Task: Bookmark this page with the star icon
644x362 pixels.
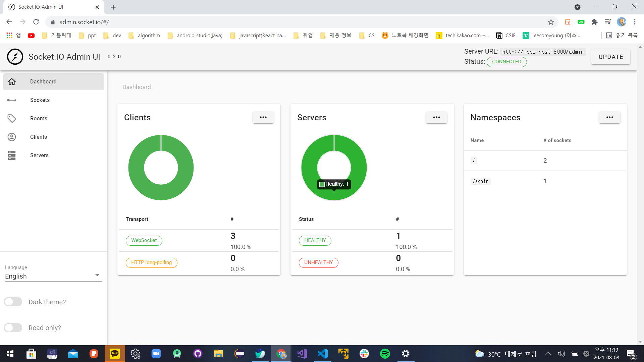Action: 551,22
